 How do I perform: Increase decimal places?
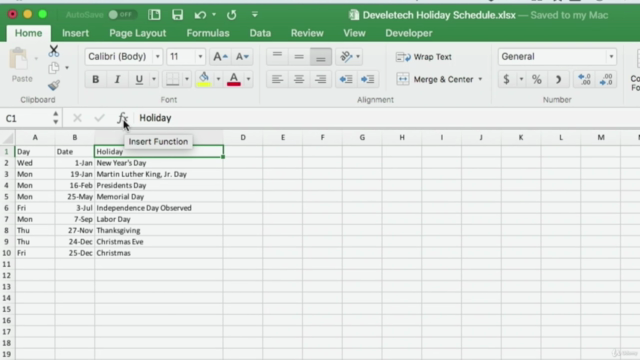pyautogui.click(x=584, y=79)
